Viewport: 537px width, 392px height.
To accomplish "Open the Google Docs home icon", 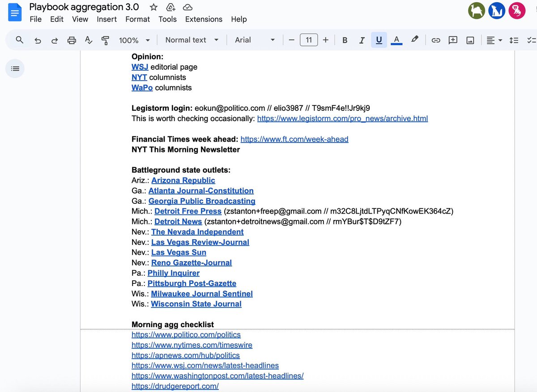I will click(15, 13).
